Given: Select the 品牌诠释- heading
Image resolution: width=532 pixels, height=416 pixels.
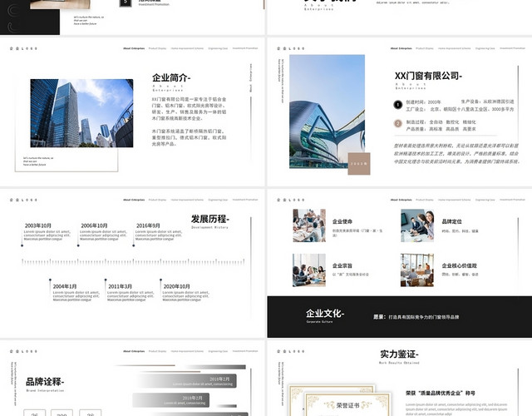Looking at the screenshot, I should click(45, 382).
